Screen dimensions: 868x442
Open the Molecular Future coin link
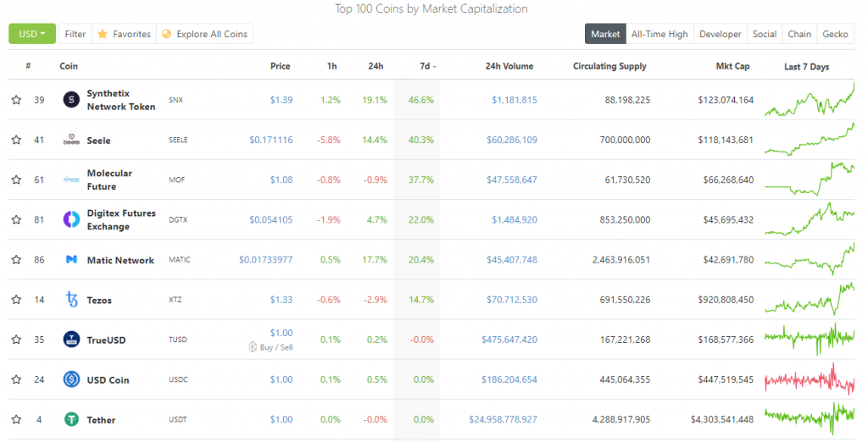coord(109,180)
